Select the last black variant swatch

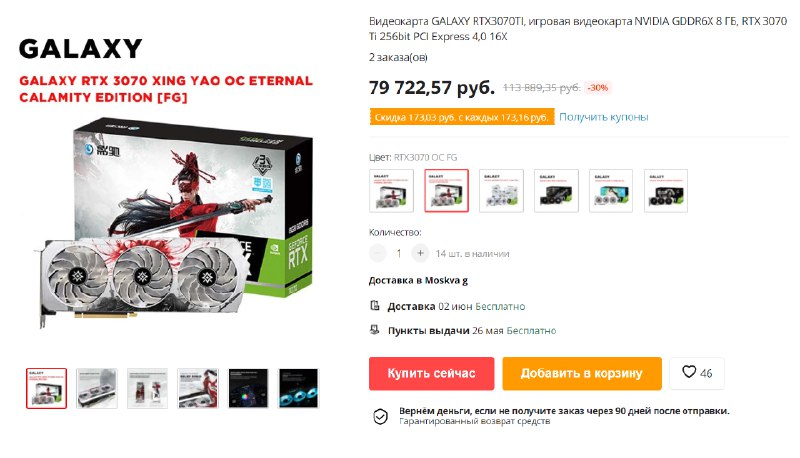[x=666, y=190]
